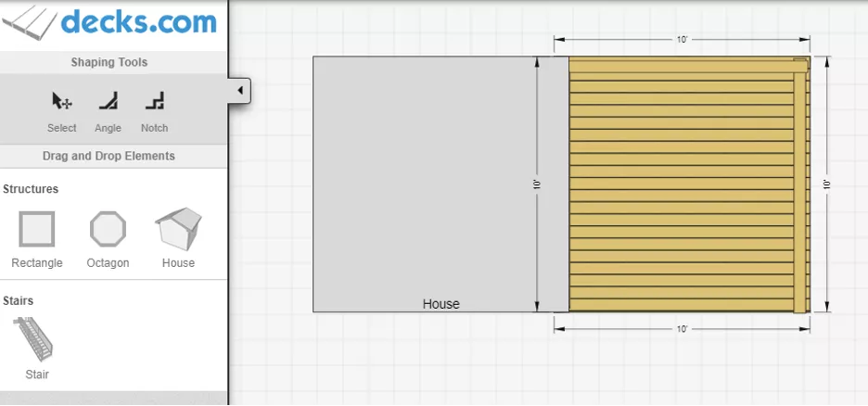Viewport: 868px width, 406px height.
Task: Click the Select tool text label
Action: (61, 128)
